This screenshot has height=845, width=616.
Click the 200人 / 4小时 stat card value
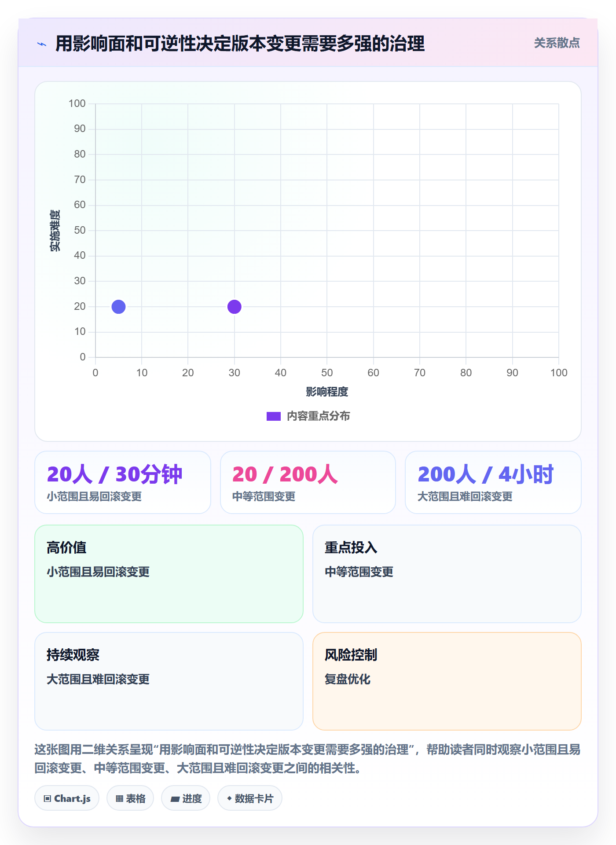coord(485,474)
